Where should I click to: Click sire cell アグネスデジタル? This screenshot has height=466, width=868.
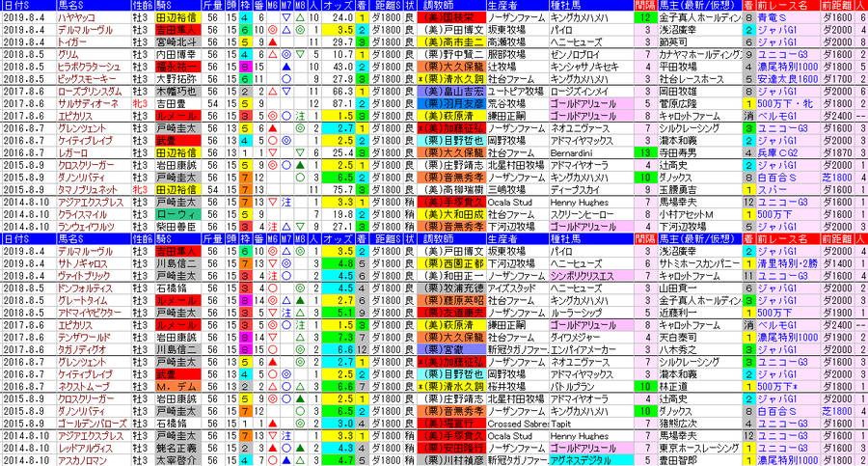tap(590, 460)
